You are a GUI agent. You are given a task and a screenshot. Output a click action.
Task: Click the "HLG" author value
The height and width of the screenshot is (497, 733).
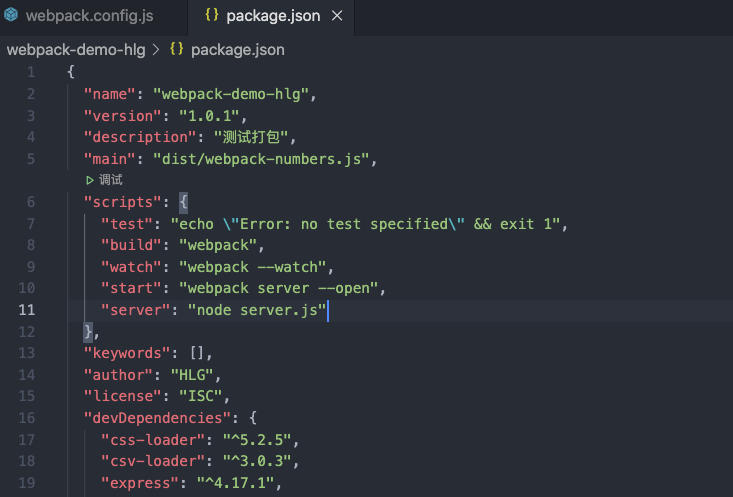tap(192, 375)
